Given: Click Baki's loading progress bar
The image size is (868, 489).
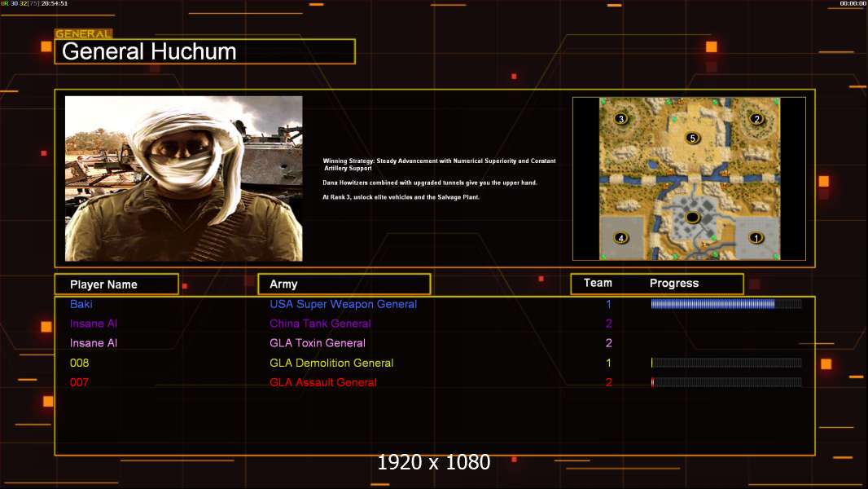Looking at the screenshot, I should (x=726, y=303).
